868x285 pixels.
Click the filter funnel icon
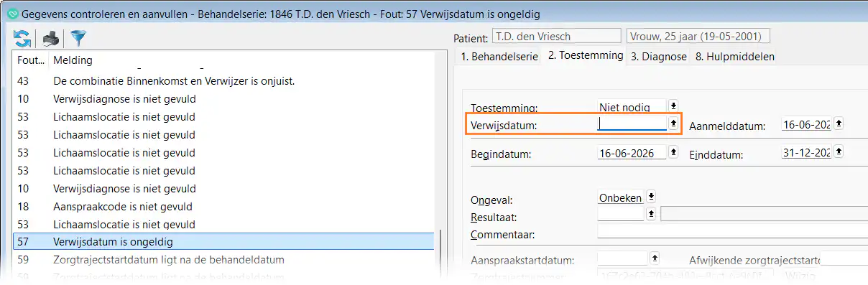[x=78, y=38]
